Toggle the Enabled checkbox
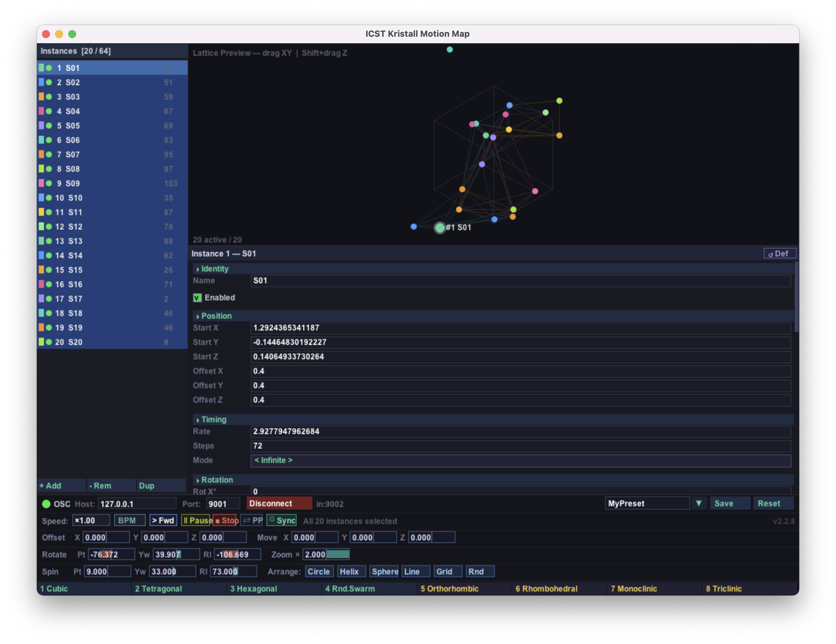This screenshot has width=836, height=644. [197, 298]
